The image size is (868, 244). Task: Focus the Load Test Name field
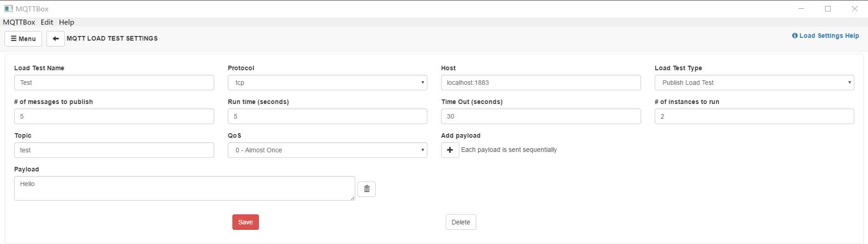click(x=114, y=83)
